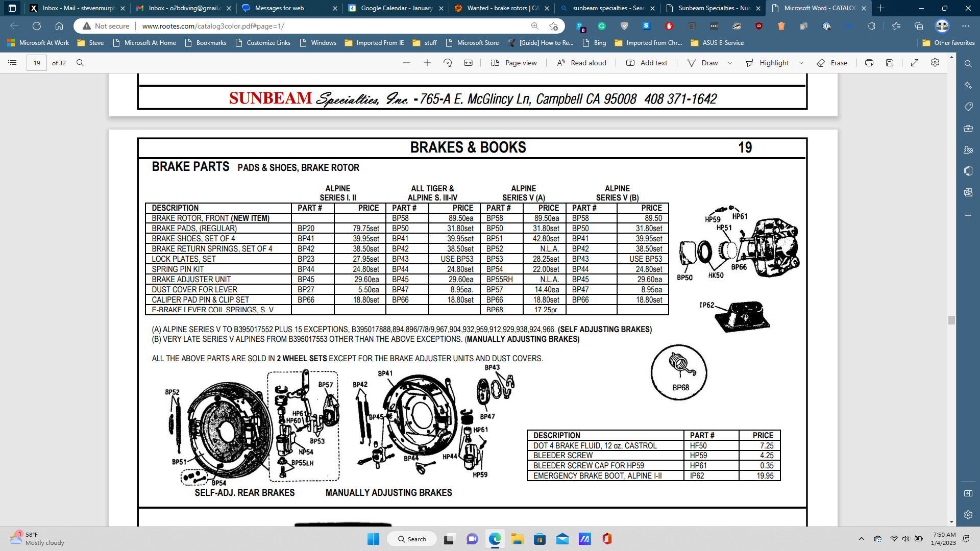Open the Favorites star list
This screenshot has width=980, height=551.
(896, 26)
